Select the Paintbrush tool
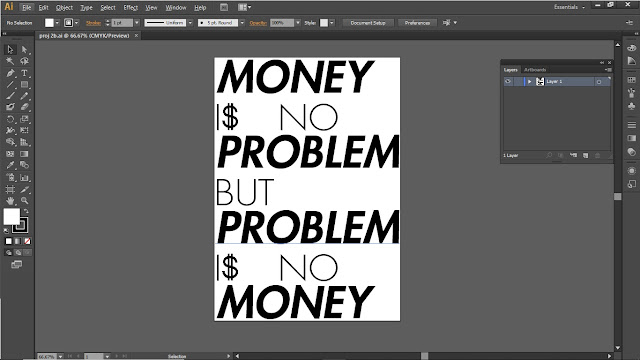Viewport: 640px width, 360px height. (x=10, y=96)
